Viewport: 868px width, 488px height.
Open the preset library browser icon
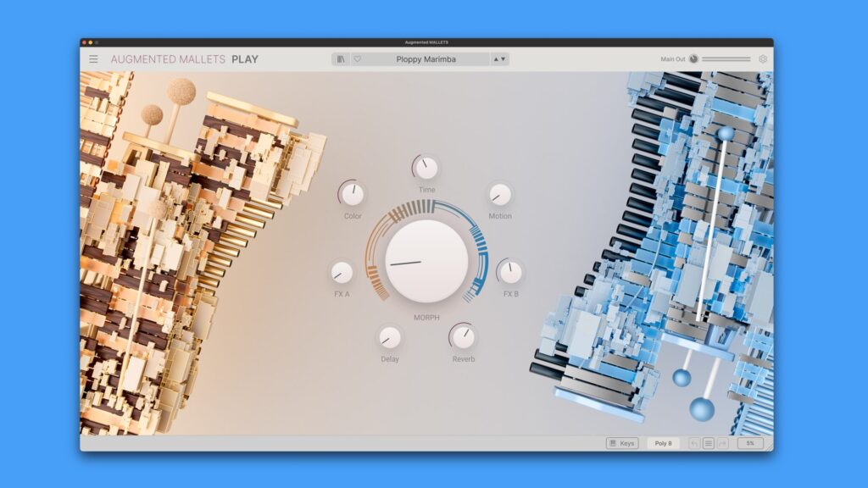pos(341,59)
